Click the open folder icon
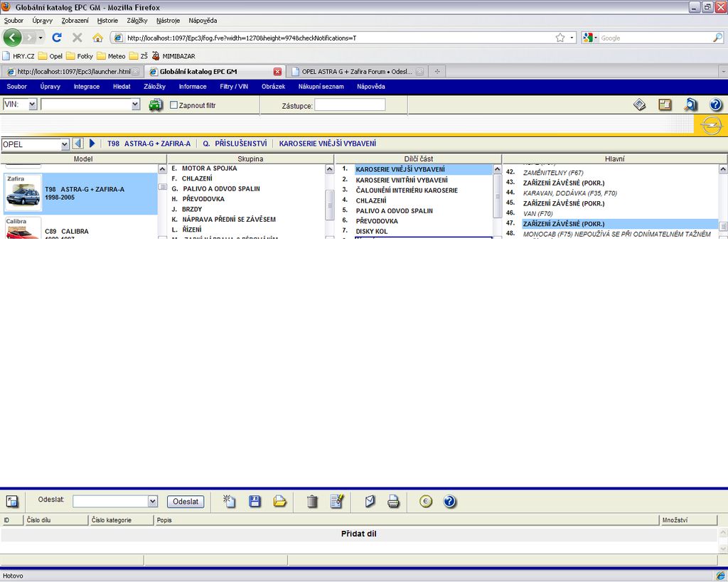Viewport: 728px width, 582px height. pyautogui.click(x=280, y=501)
